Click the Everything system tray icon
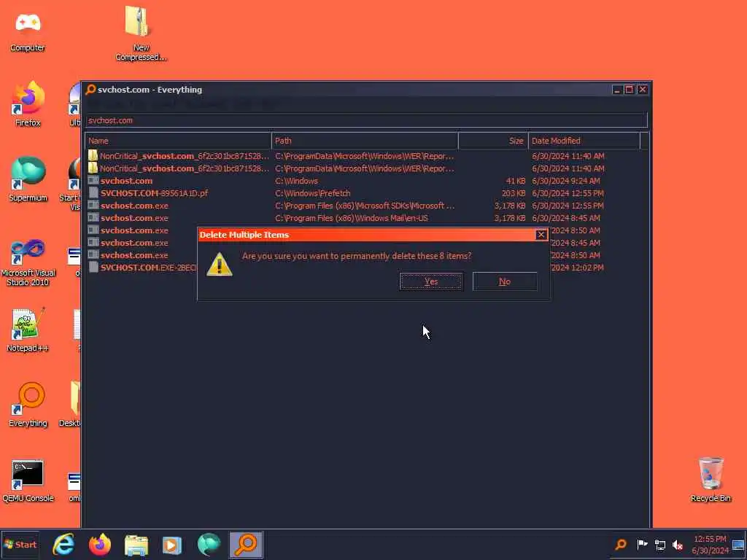The height and width of the screenshot is (560, 747). pos(621,545)
